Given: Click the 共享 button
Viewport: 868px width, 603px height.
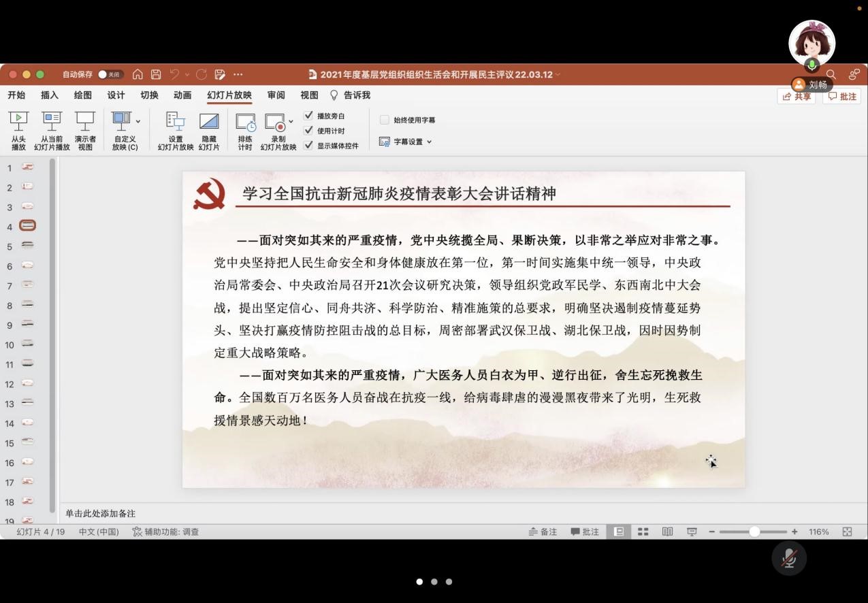Looking at the screenshot, I should 797,96.
